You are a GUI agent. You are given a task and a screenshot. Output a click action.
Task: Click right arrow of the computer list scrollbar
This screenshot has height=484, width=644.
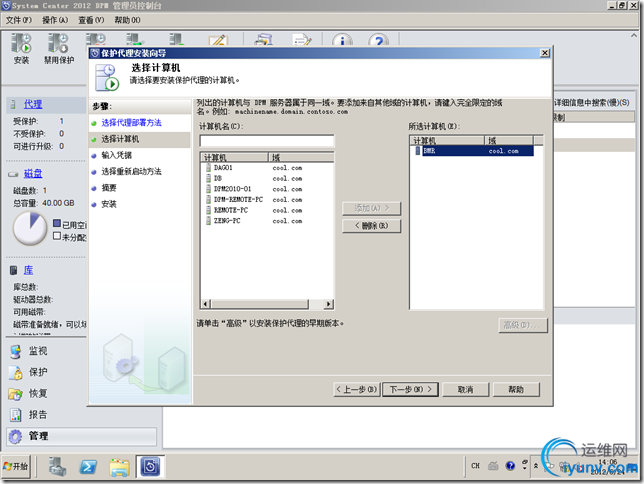click(x=328, y=304)
